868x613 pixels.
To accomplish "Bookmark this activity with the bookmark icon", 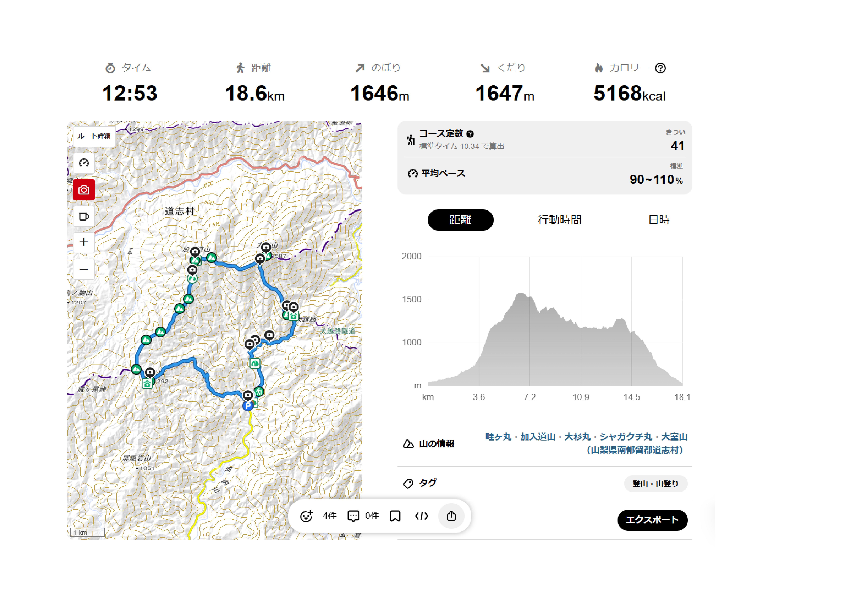I will coord(395,516).
